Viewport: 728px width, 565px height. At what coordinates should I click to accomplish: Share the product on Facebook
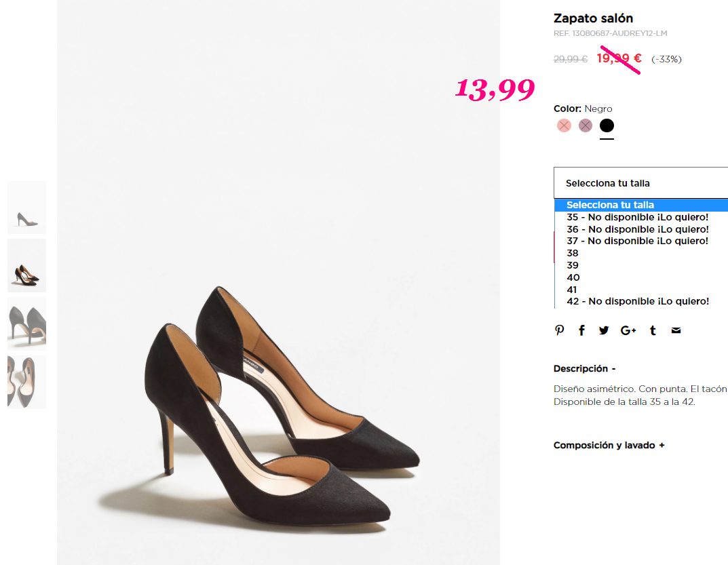pyautogui.click(x=581, y=330)
